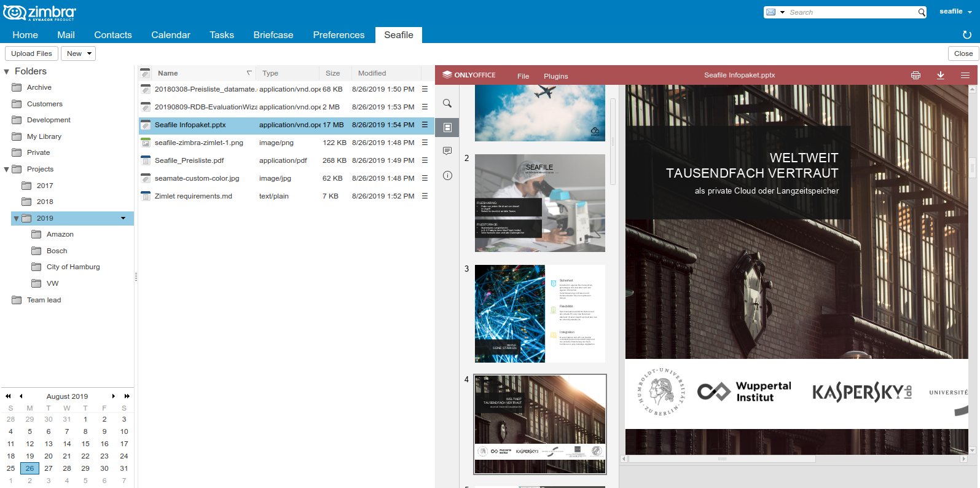Open the ONLYOFFICE Plugins menu
The width and height of the screenshot is (980, 488).
556,76
